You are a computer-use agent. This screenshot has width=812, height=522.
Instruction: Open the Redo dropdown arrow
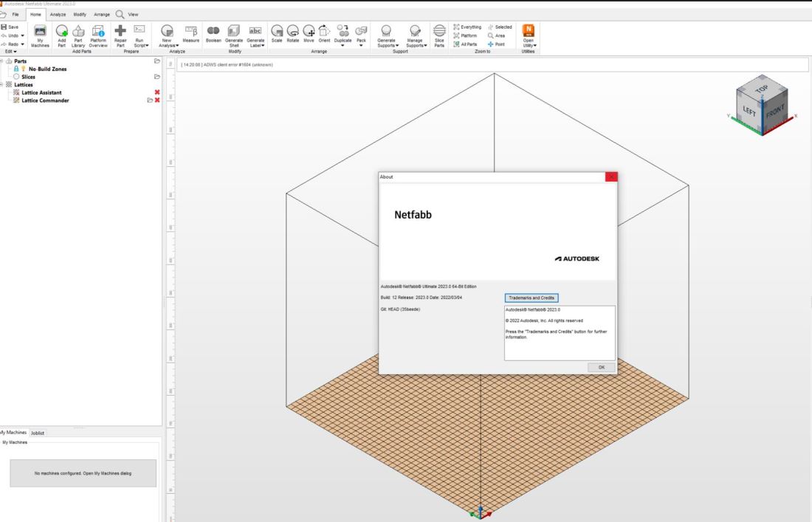(22, 44)
